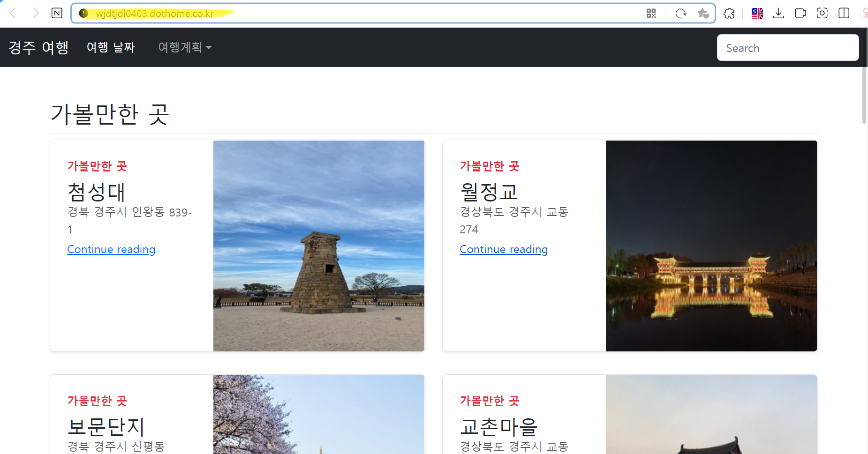Click the 월정교 night bridge photo
Viewport: 868px width, 454px height.
pyautogui.click(x=711, y=246)
